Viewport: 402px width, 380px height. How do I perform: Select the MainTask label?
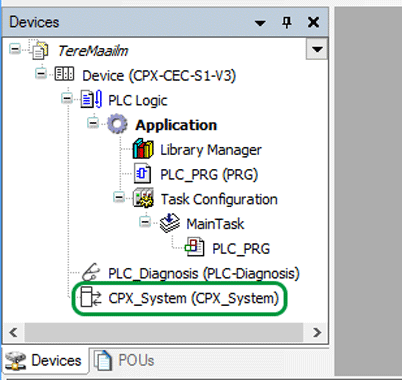coord(215,224)
